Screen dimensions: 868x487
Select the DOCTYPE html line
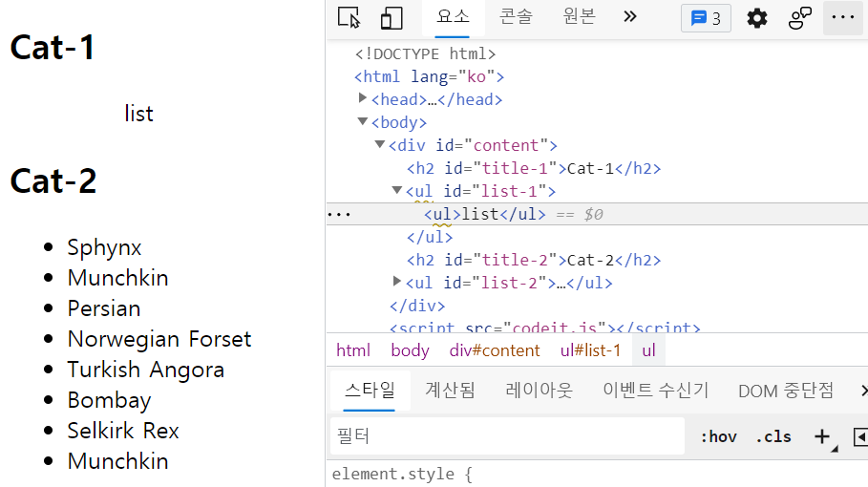(425, 53)
